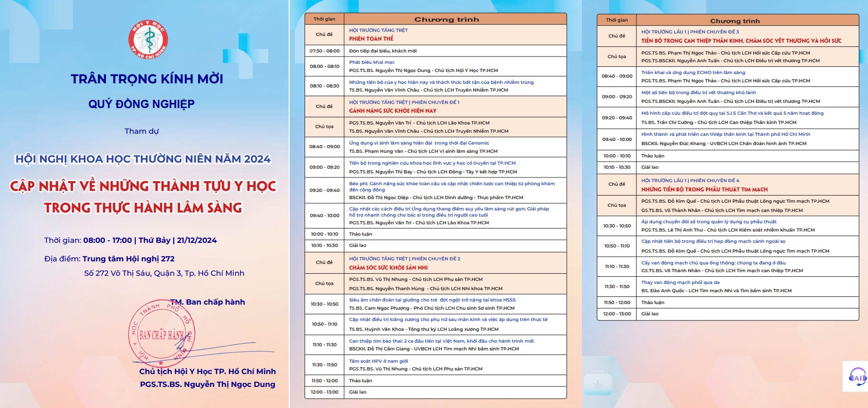Click 'Can thiệp tim bào thai' talk title
This screenshot has width=868, height=408.
tap(441, 341)
